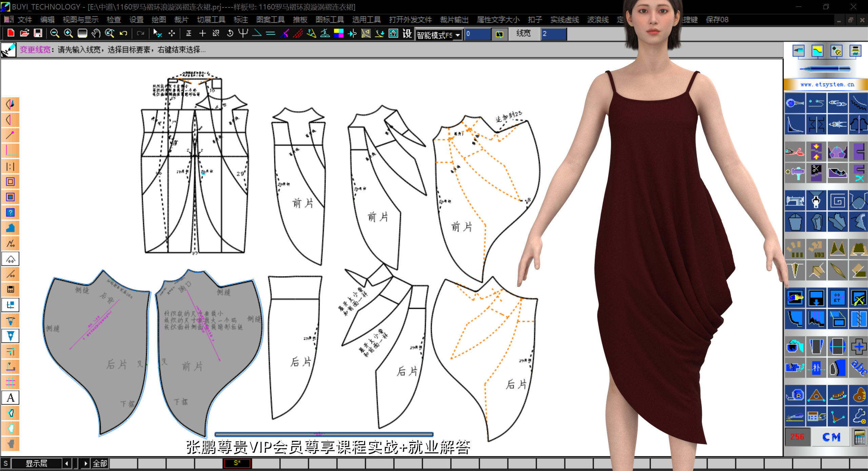Click the multicolor swatch icon in toolbar
Image resolution: width=868 pixels, height=471 pixels.
pyautogui.click(x=338, y=33)
